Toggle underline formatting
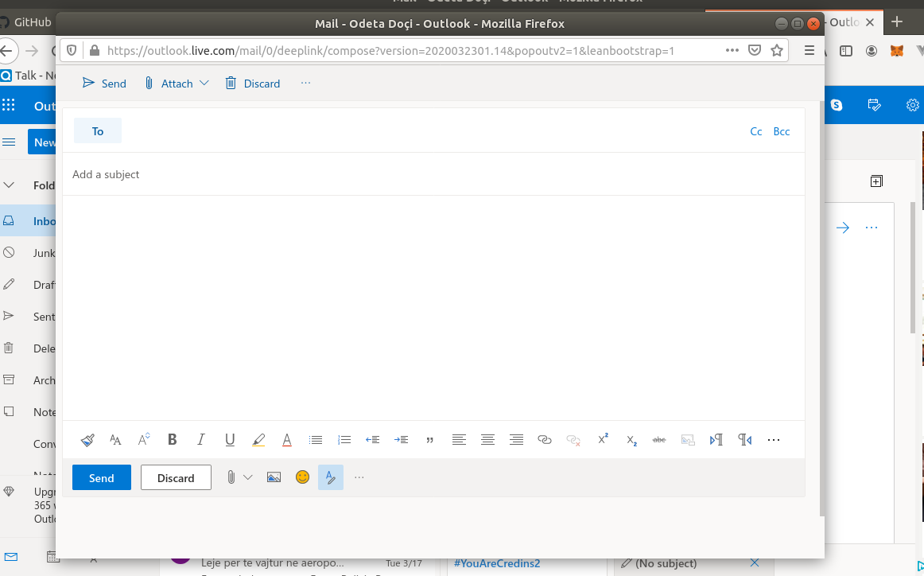Viewport: 924px width, 576px height. coord(230,440)
